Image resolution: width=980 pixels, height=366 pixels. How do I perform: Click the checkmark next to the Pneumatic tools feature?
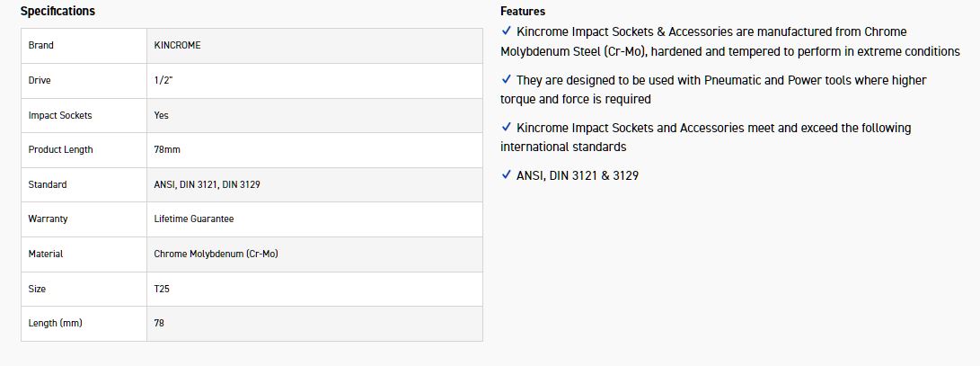(x=507, y=80)
